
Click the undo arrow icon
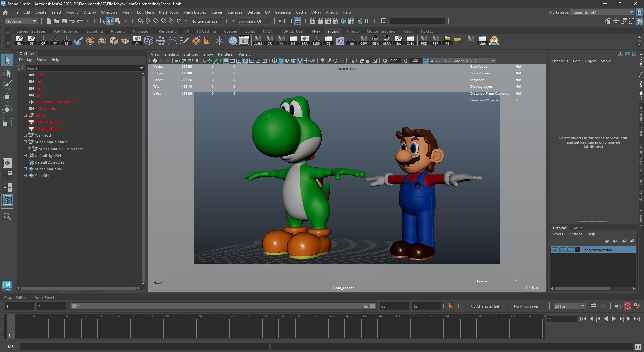pos(72,21)
